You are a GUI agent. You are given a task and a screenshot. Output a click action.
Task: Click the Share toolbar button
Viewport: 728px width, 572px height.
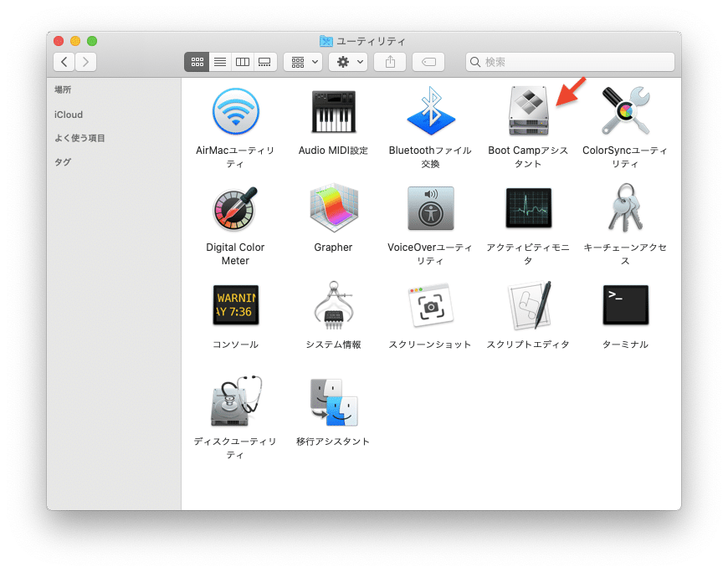[390, 62]
